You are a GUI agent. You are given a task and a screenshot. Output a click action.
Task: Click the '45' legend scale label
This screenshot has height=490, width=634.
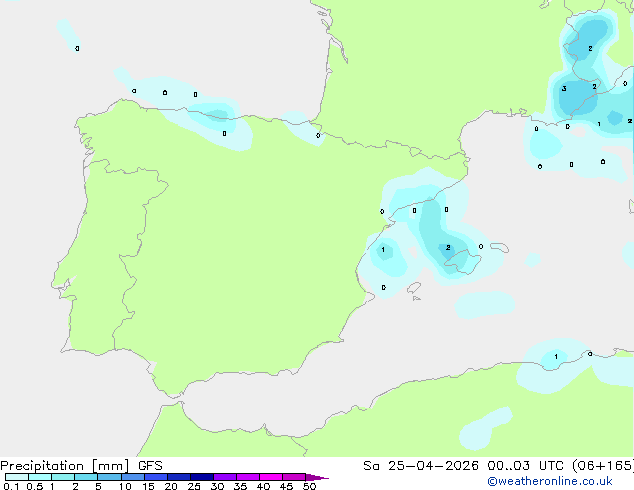click(x=286, y=486)
